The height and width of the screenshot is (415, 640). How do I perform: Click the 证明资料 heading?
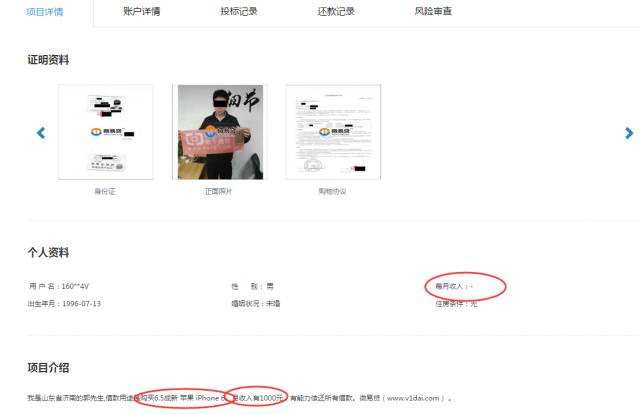point(48,60)
